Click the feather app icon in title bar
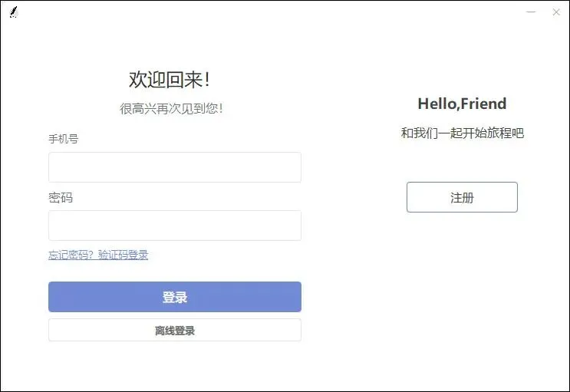Screen dimensions: 570x392 (x=13, y=12)
